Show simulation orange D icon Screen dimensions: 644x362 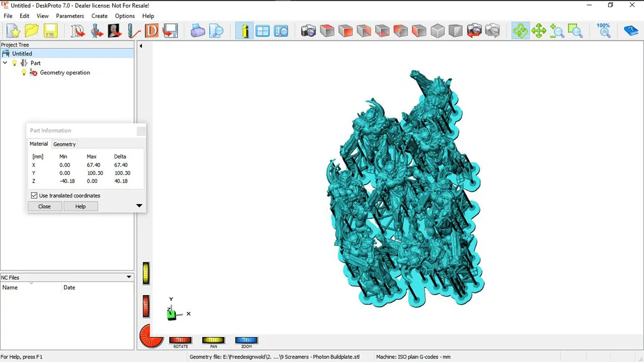pyautogui.click(x=151, y=31)
